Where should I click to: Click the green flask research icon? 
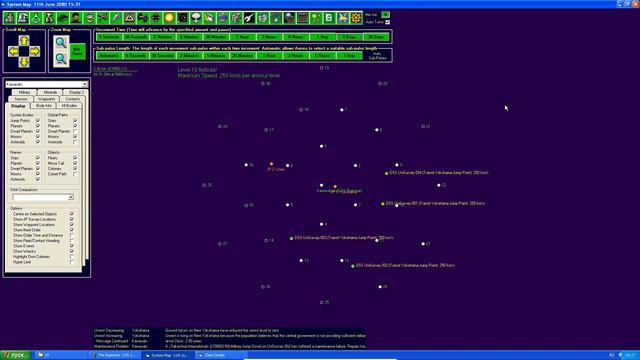pos(36,18)
